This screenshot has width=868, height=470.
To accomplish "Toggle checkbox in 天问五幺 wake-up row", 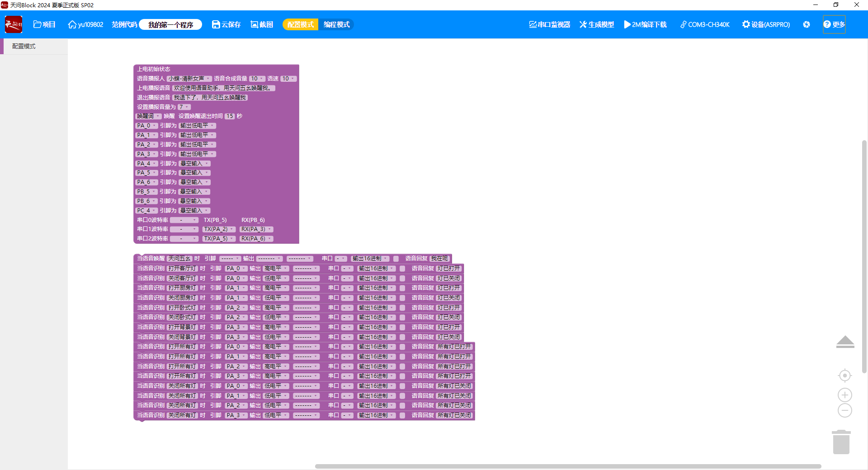I will click(x=396, y=258).
